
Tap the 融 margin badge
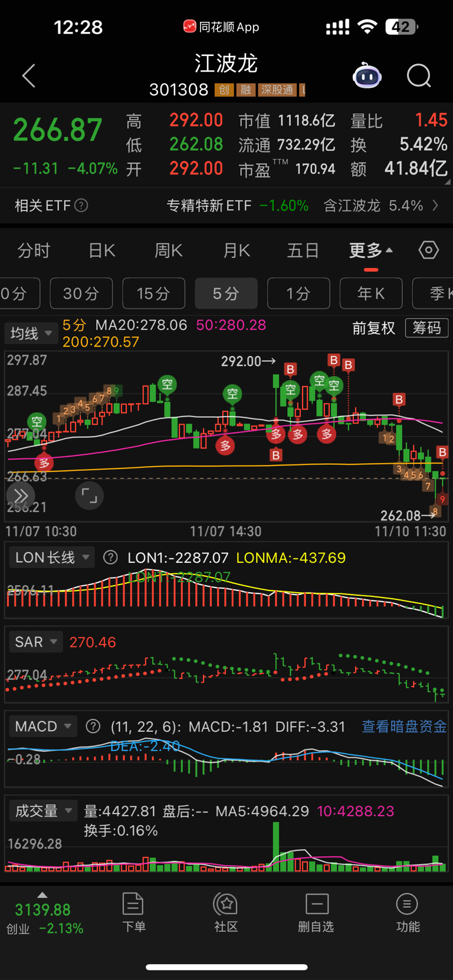click(245, 90)
